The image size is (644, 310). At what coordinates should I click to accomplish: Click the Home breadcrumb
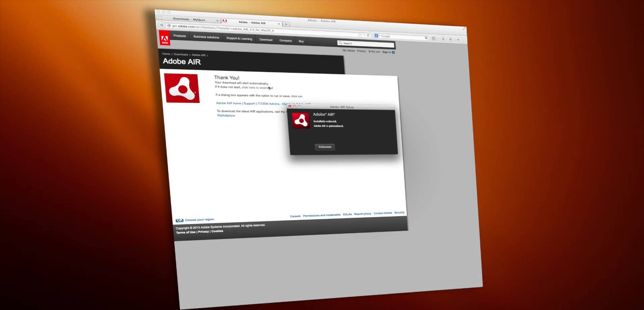166,54
